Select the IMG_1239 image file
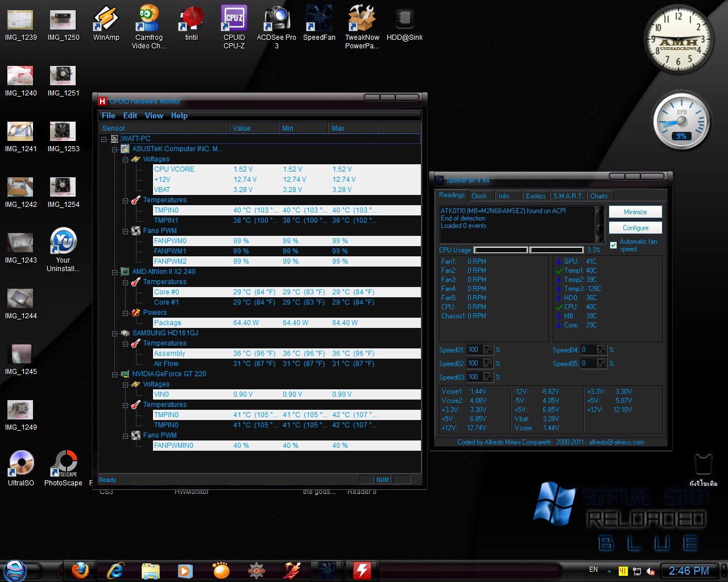 point(21,26)
